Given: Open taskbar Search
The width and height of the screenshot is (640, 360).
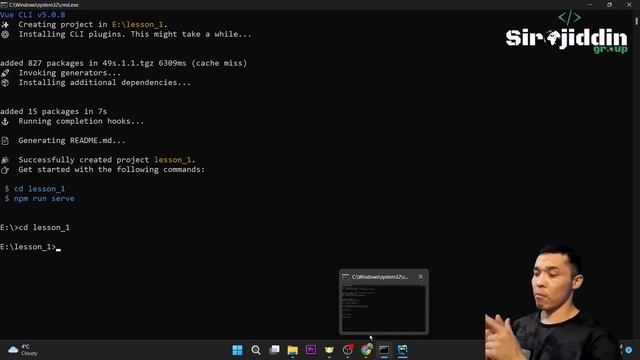Looking at the screenshot, I should click(256, 350).
